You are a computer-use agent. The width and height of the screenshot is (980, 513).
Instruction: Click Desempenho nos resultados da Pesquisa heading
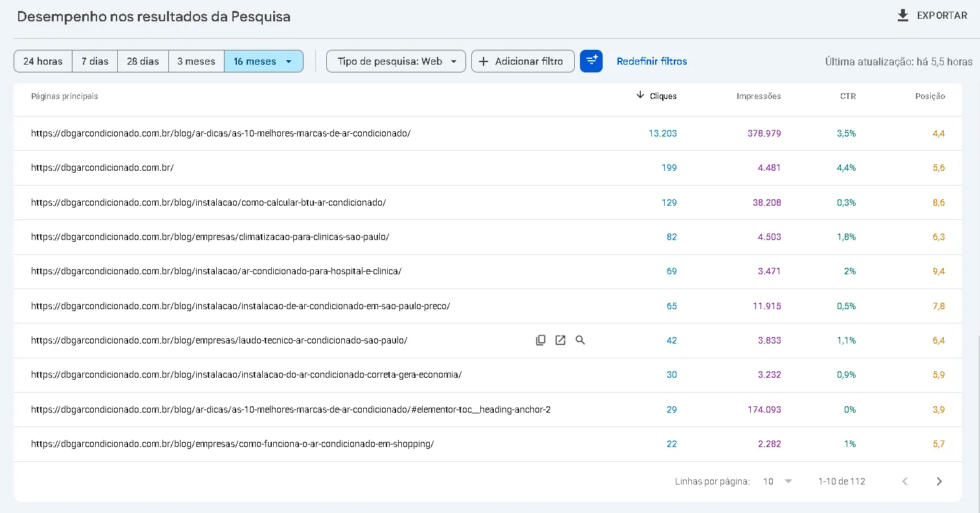(154, 17)
